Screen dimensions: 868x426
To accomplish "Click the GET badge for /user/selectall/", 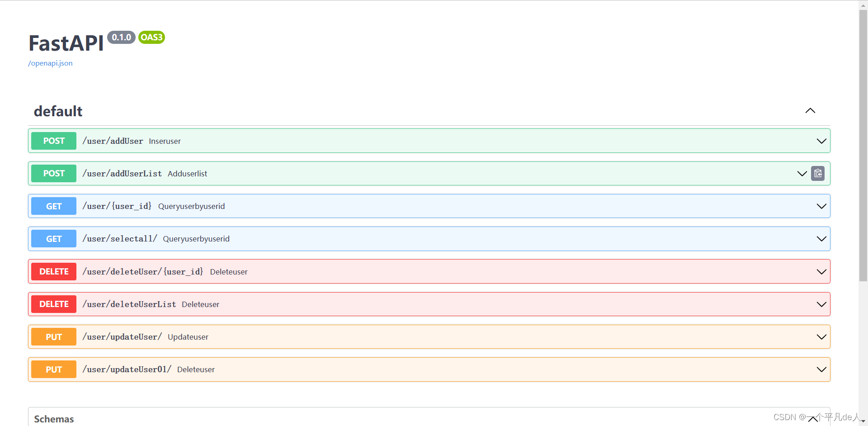I will point(54,239).
